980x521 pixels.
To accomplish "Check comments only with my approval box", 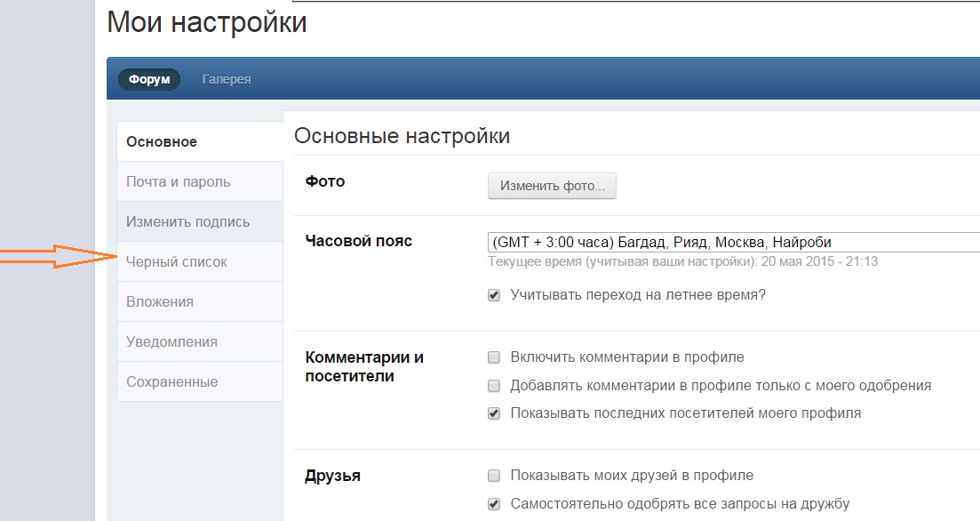I will (494, 385).
